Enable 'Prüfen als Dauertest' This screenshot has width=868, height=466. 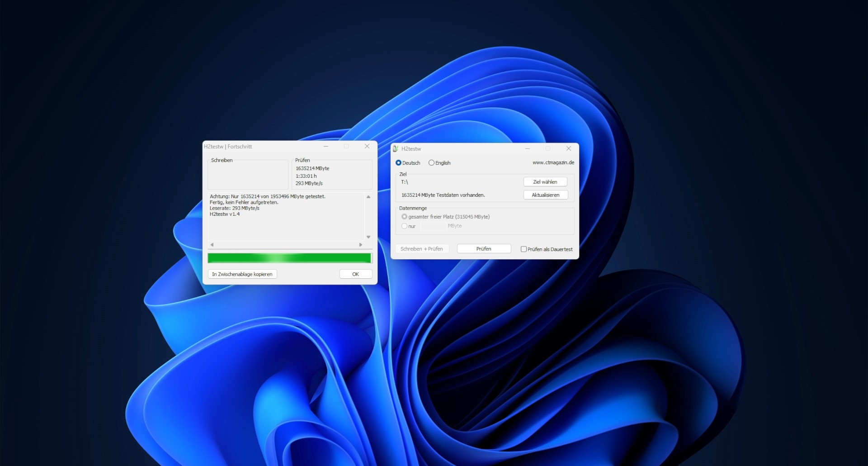pyautogui.click(x=524, y=249)
